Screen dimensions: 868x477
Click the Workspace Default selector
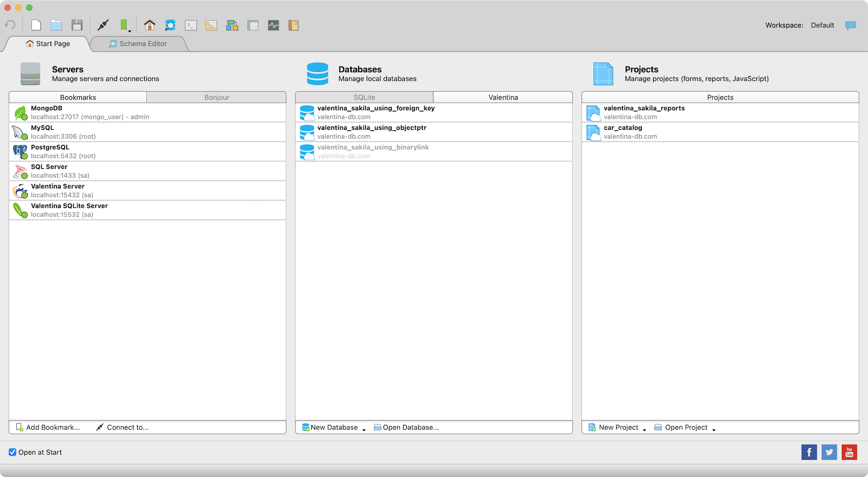822,26
